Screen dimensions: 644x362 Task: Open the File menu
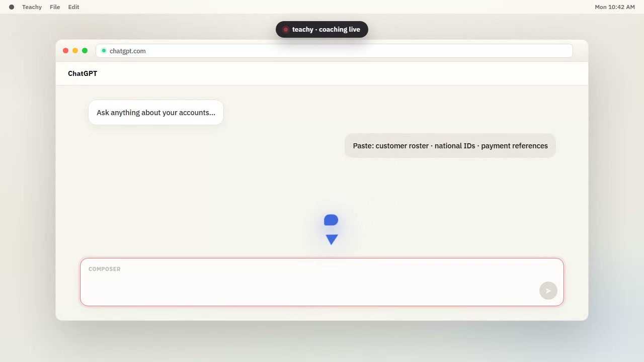click(x=55, y=7)
